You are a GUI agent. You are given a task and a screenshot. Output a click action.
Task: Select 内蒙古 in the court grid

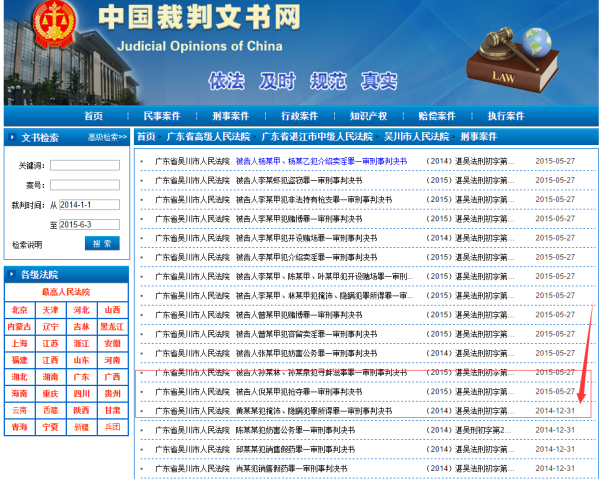tap(20, 327)
